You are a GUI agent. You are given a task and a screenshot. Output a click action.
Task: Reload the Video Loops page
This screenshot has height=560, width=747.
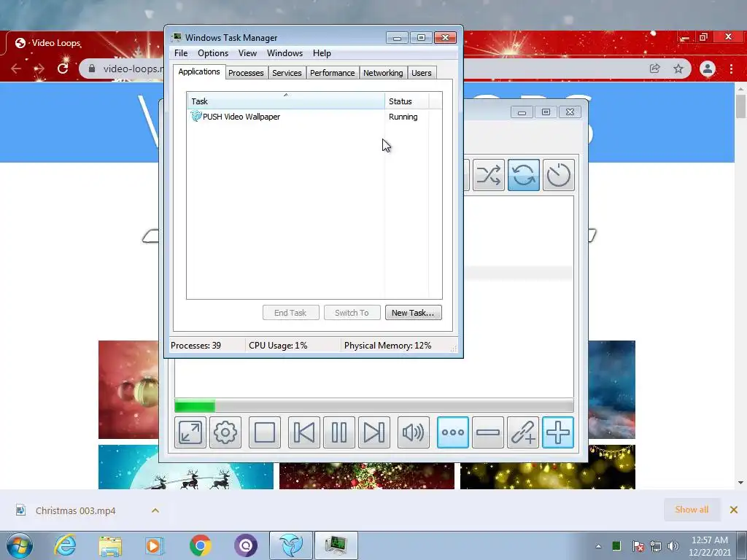point(63,69)
